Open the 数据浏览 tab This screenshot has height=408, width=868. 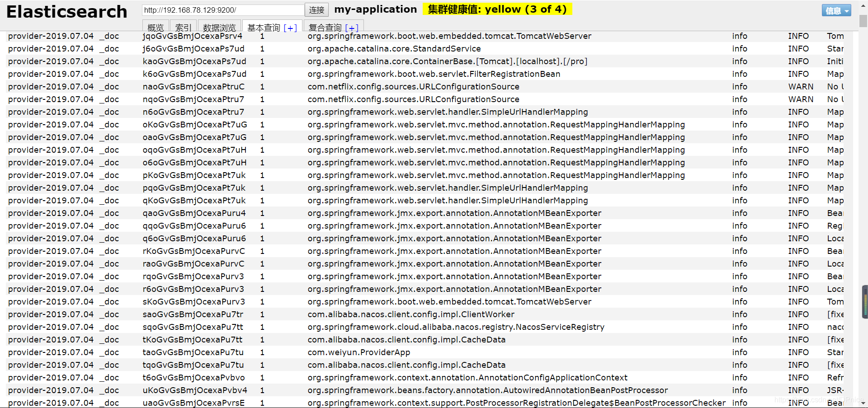pos(219,27)
